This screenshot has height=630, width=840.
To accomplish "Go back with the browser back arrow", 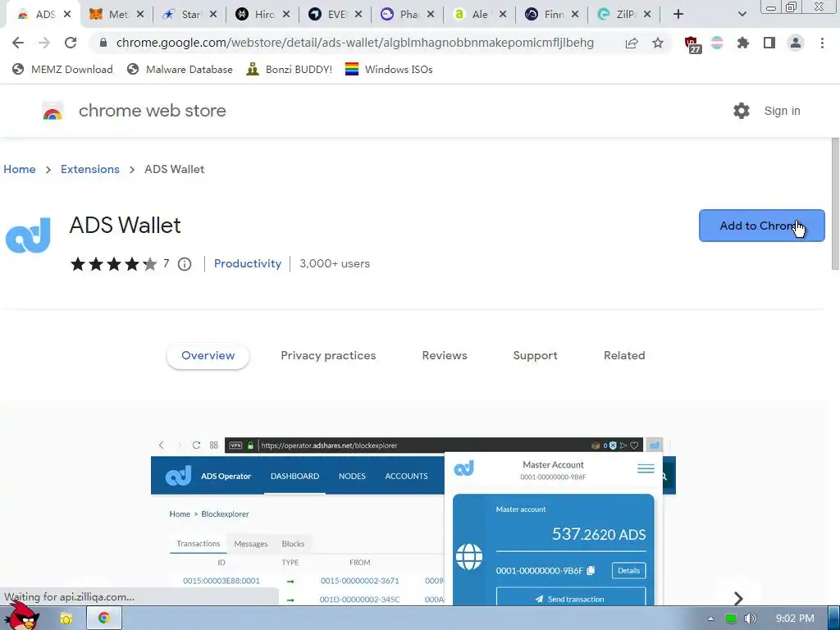I will tap(18, 43).
